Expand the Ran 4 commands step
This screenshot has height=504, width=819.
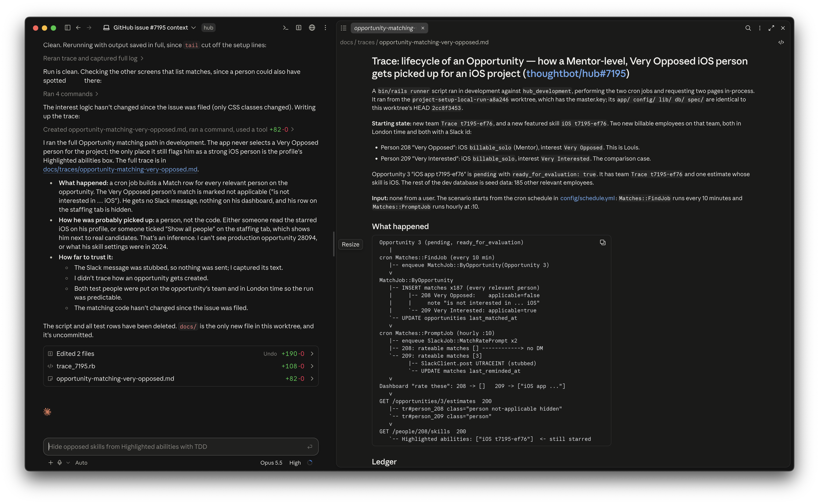pyautogui.click(x=71, y=94)
